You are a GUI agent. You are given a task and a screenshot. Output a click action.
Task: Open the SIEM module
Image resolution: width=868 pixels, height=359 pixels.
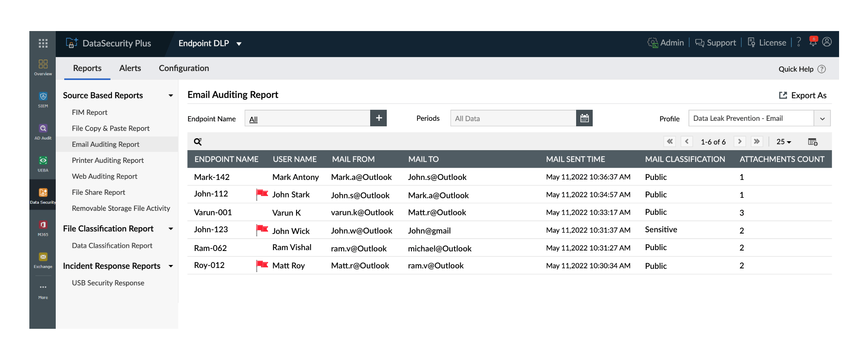tap(43, 100)
